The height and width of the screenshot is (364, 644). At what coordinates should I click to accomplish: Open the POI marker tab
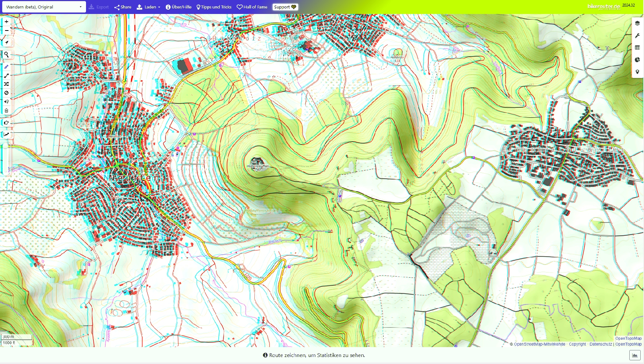point(637,72)
